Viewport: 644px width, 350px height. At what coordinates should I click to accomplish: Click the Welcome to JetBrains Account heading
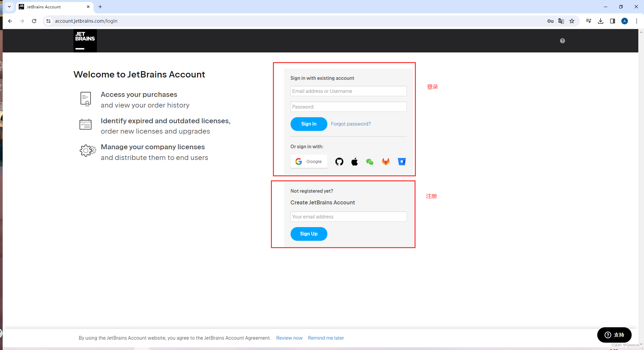pos(139,74)
